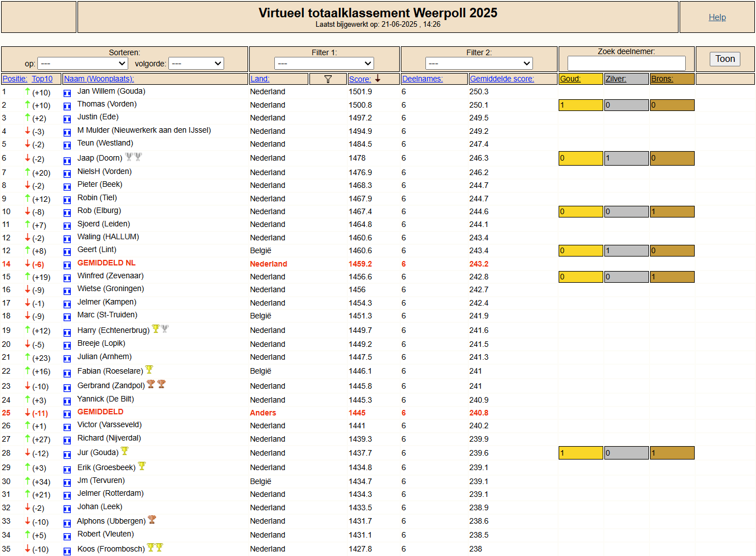Click the blue icon beside Yannick (De Bilt)

pos(67,401)
